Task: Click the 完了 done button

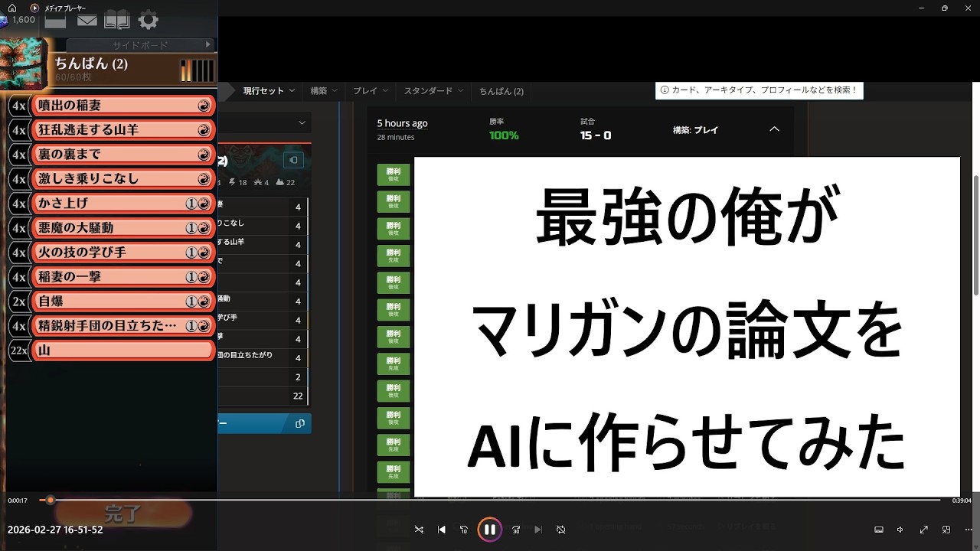Action: 122,514
